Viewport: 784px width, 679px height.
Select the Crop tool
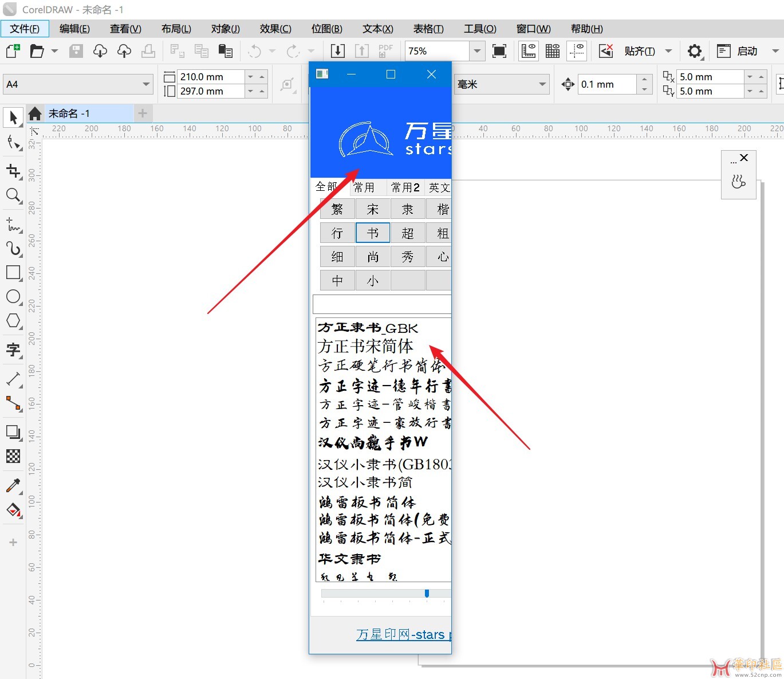click(13, 171)
